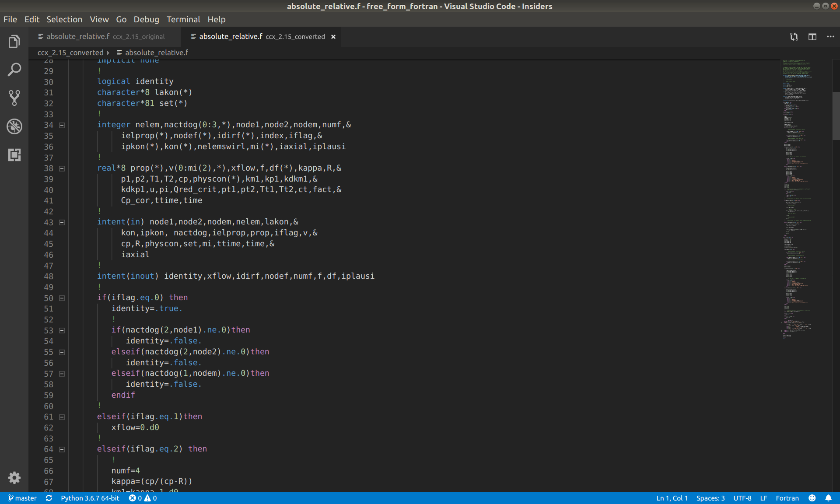Open the feedback smiley in status bar
Viewport: 840px width, 504px height.
point(812,498)
